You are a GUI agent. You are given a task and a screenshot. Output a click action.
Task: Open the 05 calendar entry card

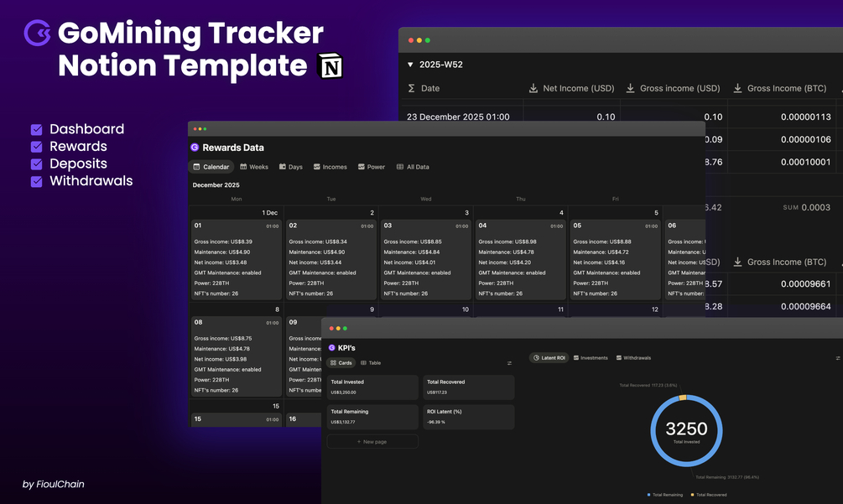click(x=615, y=259)
